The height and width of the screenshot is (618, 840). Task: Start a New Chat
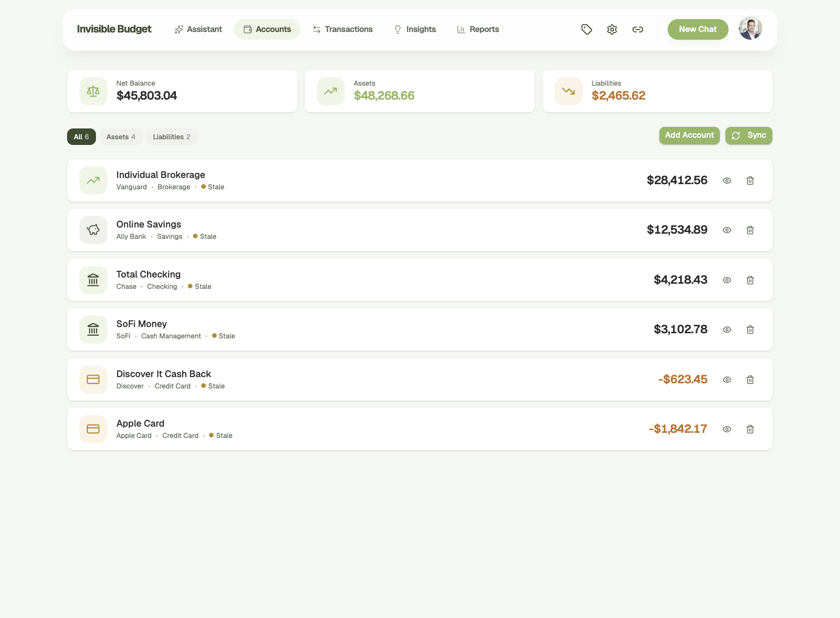pyautogui.click(x=698, y=29)
